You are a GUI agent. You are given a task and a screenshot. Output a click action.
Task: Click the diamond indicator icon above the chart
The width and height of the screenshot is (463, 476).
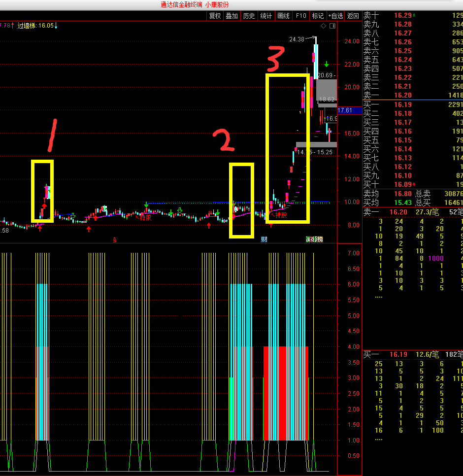[324, 26]
